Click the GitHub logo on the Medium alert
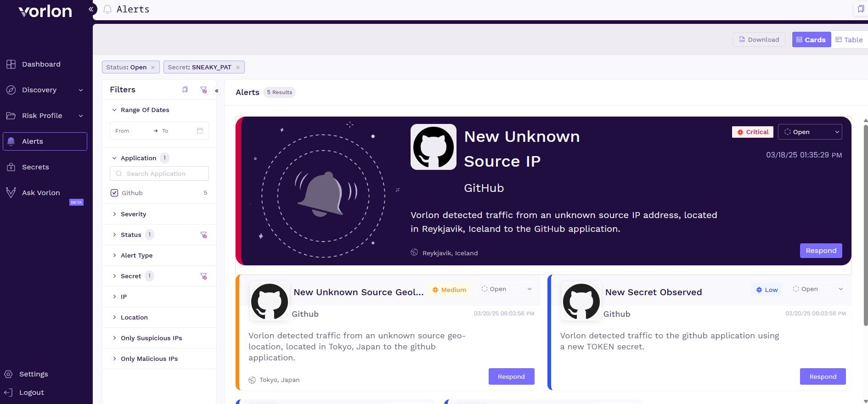Image resolution: width=868 pixels, height=404 pixels. tap(270, 301)
